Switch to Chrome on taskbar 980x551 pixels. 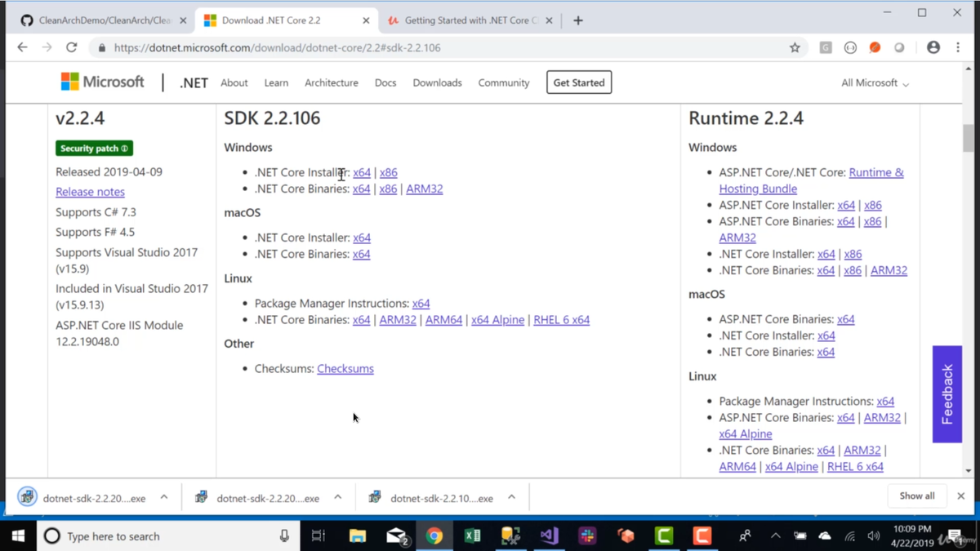pyautogui.click(x=434, y=536)
